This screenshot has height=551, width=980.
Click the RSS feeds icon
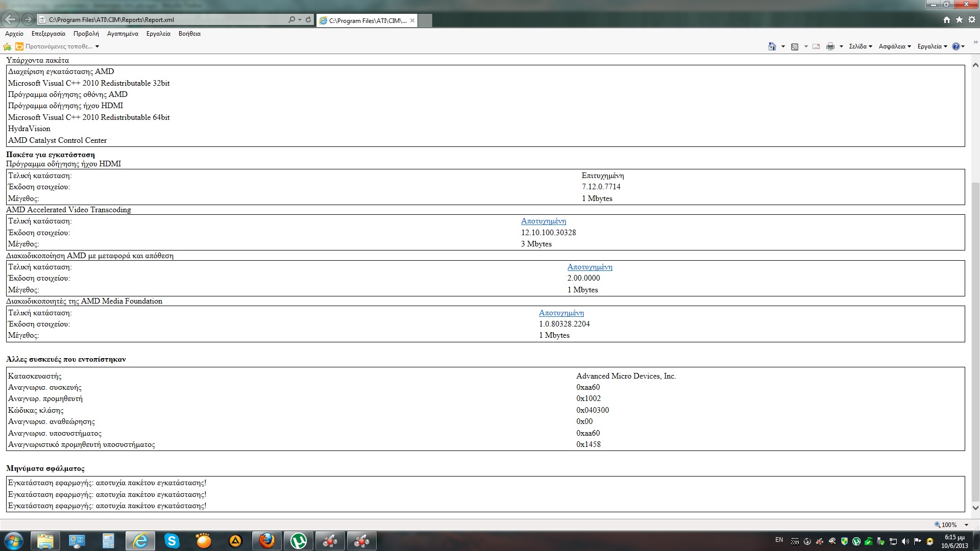[795, 46]
